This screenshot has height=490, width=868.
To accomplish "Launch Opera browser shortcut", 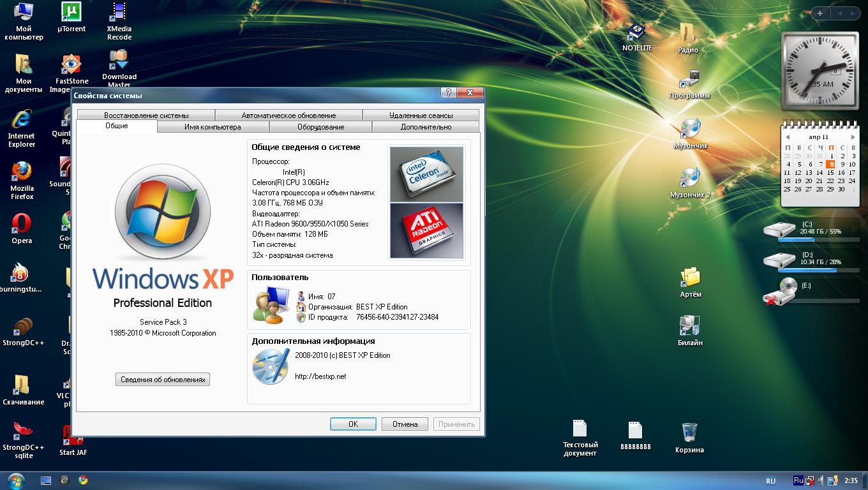I will pos(22,228).
